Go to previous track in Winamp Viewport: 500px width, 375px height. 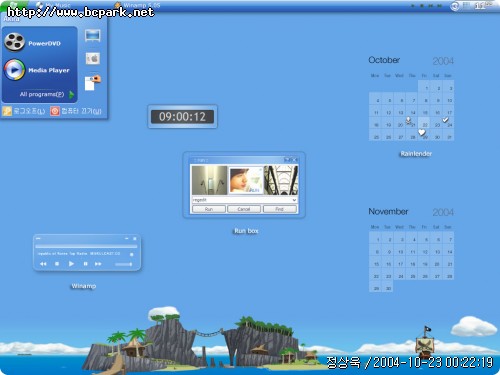click(x=43, y=264)
